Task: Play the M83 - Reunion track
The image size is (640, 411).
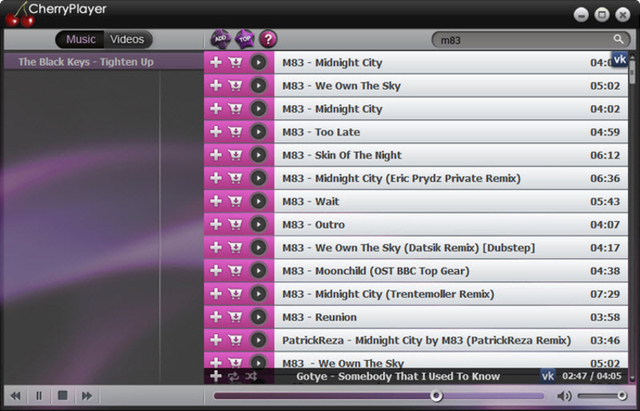Action: point(258,317)
